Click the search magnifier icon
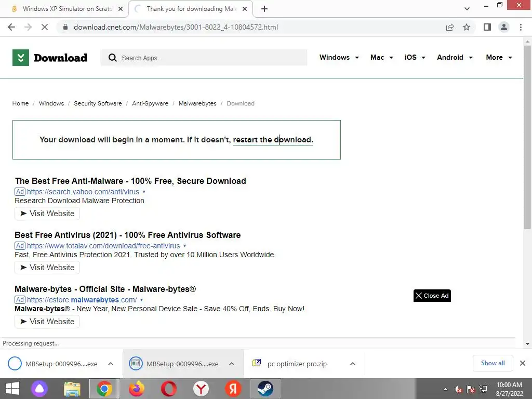 pyautogui.click(x=112, y=58)
